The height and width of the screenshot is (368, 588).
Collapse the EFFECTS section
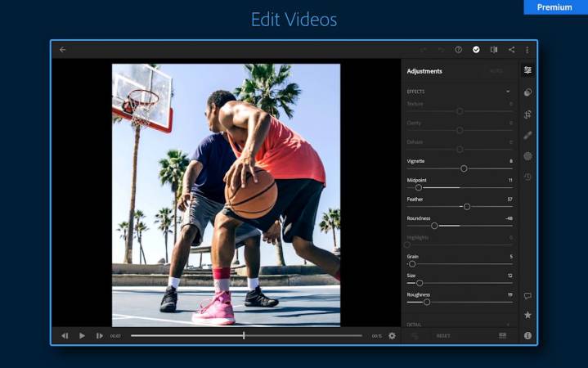click(508, 92)
